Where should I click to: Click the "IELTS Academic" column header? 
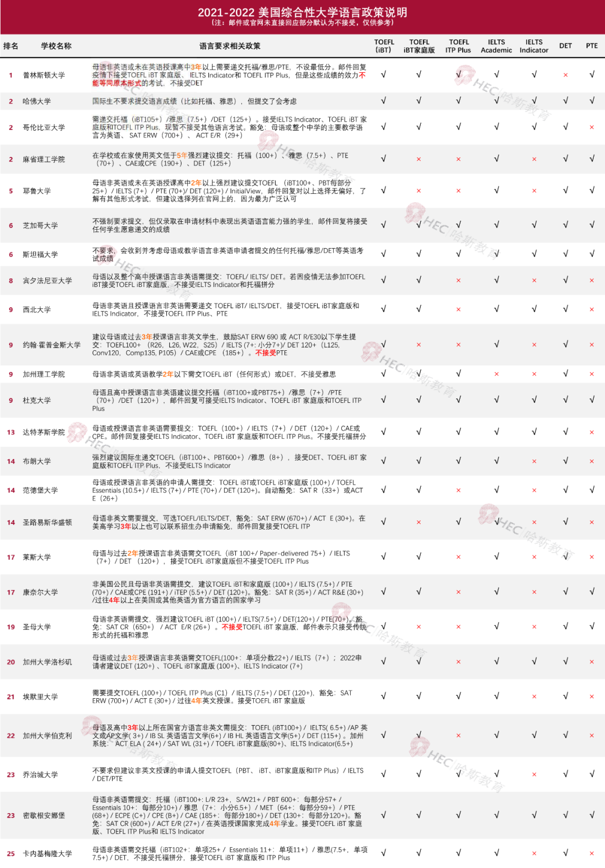[x=496, y=46]
